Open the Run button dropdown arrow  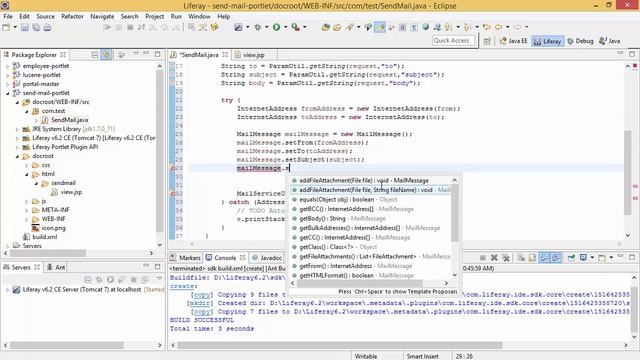pyautogui.click(x=285, y=27)
